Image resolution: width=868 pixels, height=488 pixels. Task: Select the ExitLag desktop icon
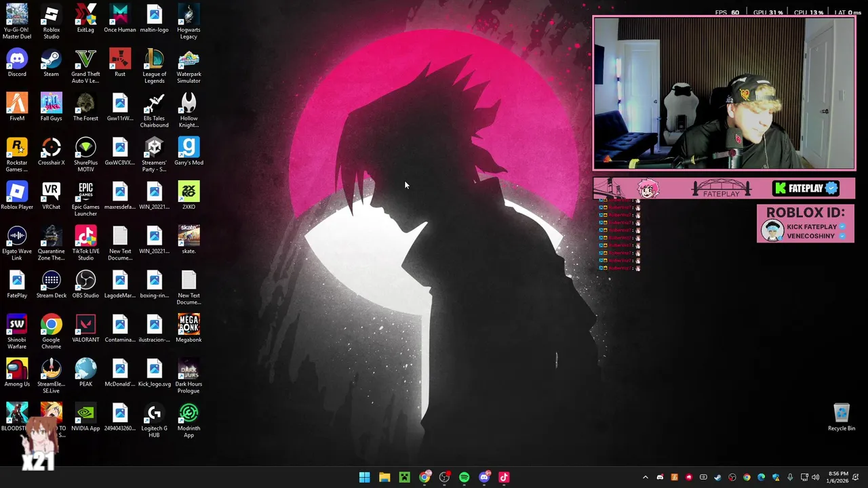[85, 18]
